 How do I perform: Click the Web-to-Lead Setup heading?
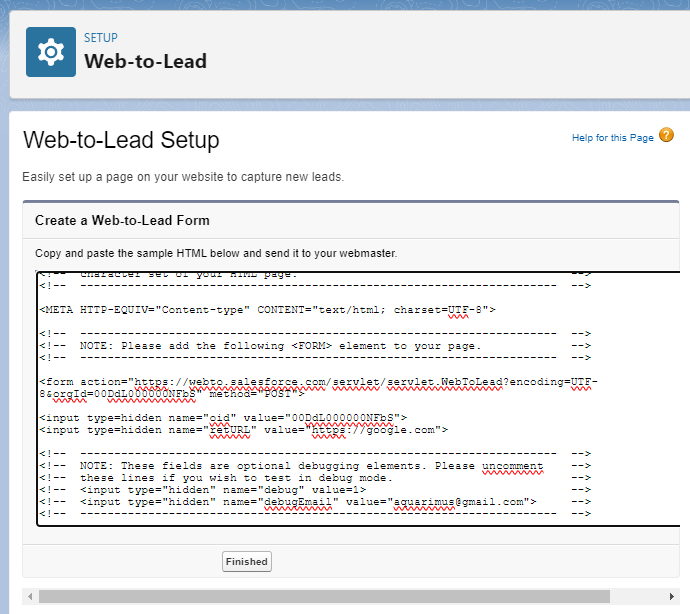pyautogui.click(x=121, y=140)
